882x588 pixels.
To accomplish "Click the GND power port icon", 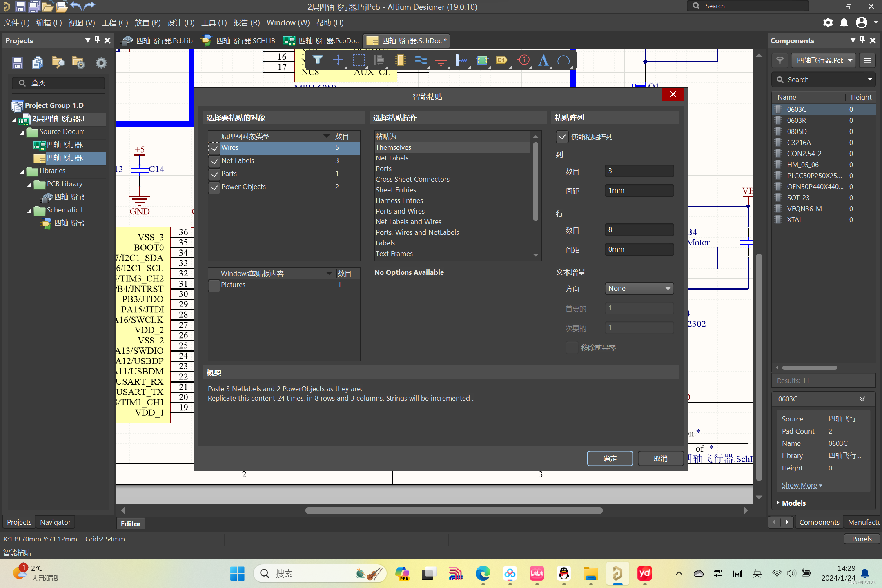I will tap(441, 60).
